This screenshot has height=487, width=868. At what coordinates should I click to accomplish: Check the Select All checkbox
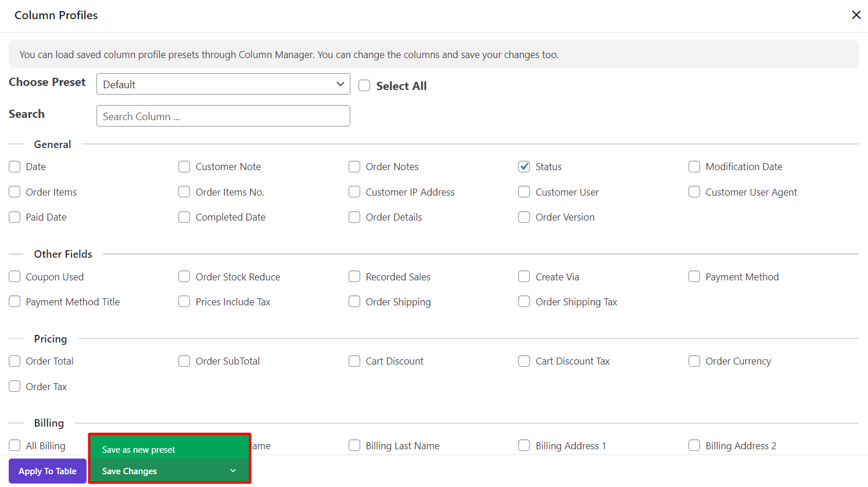coord(364,86)
